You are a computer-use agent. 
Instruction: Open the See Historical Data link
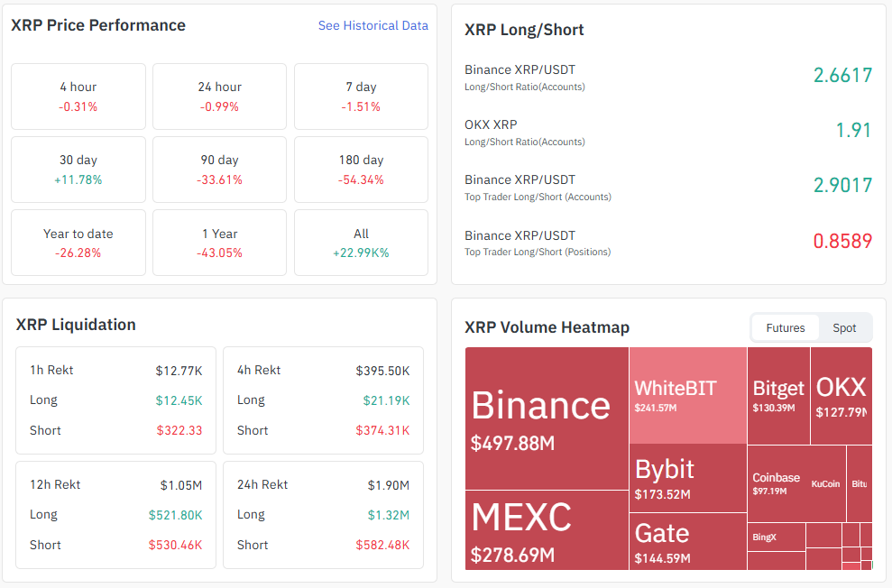[372, 26]
